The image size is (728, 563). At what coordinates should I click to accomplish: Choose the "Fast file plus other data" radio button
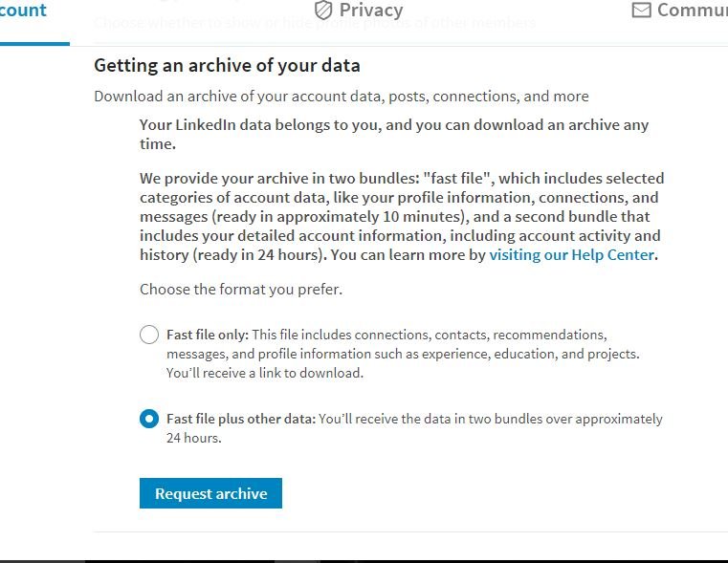(149, 419)
